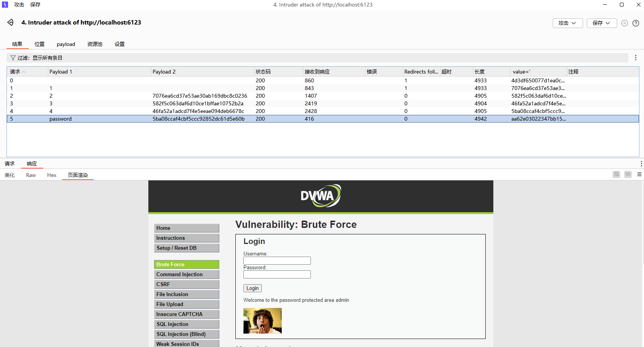Open the three-dot menu on the filter bar
This screenshot has height=347, width=644.
[x=636, y=58]
